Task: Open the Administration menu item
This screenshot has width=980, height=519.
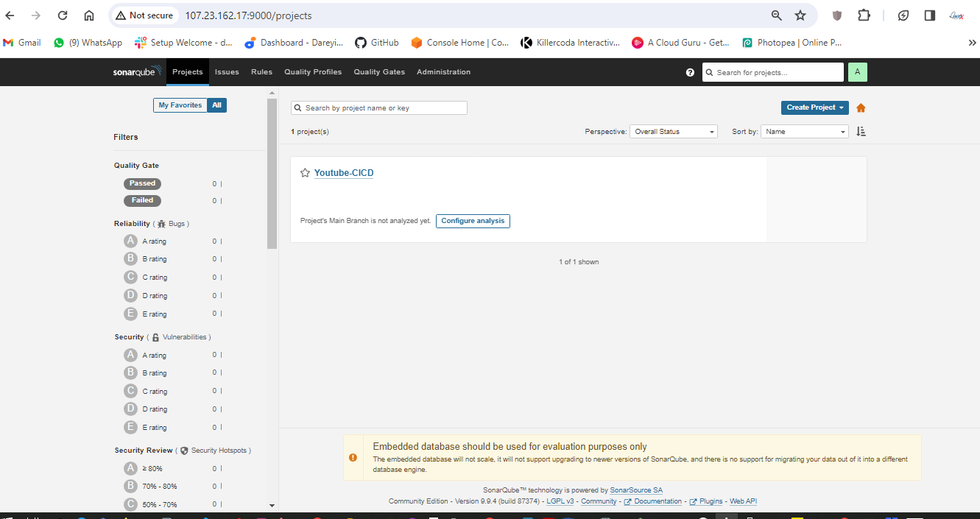Action: (x=443, y=72)
